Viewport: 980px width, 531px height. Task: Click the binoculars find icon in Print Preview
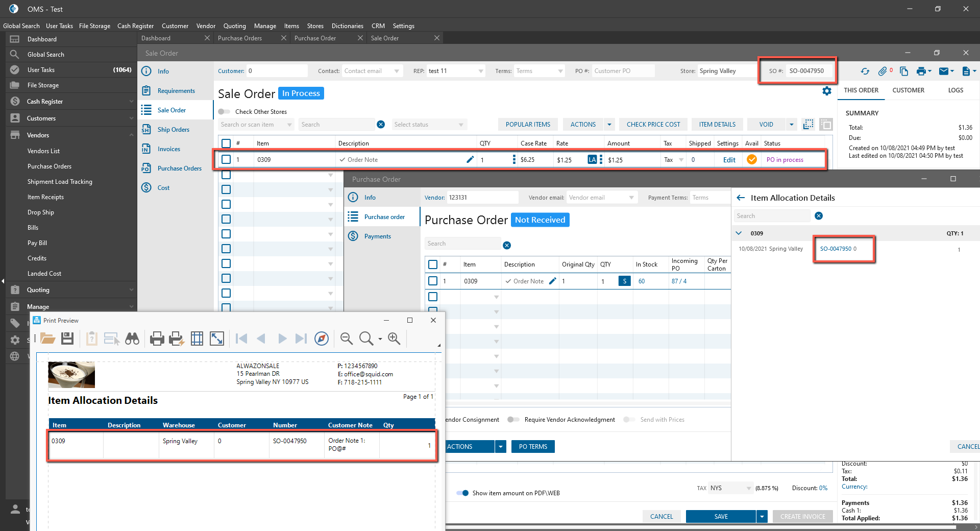[132, 339]
